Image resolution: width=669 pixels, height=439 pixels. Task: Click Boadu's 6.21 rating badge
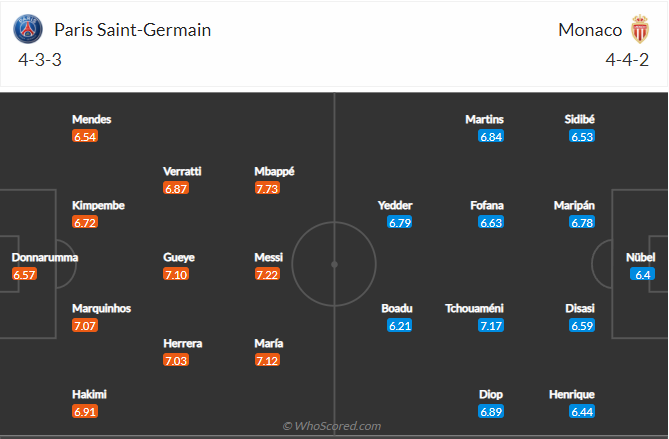pos(400,325)
